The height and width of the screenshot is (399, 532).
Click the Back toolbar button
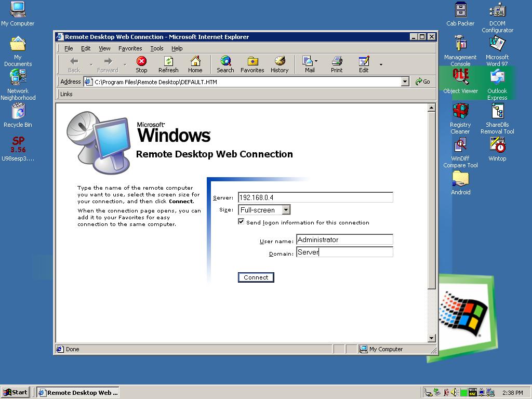(x=74, y=64)
